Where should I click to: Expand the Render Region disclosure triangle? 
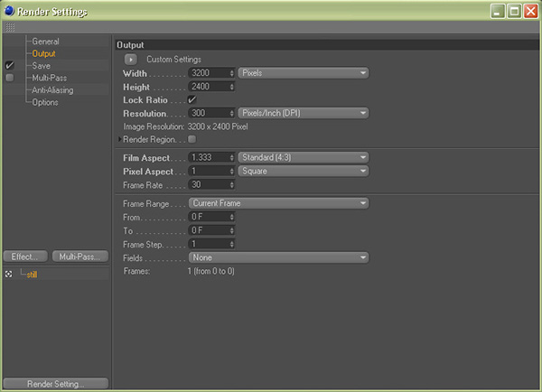click(119, 140)
